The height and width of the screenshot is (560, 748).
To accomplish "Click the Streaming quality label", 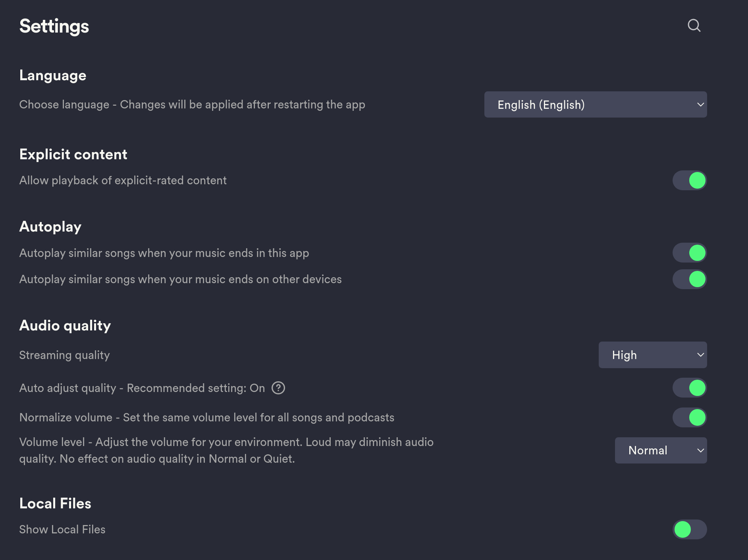I will [64, 355].
